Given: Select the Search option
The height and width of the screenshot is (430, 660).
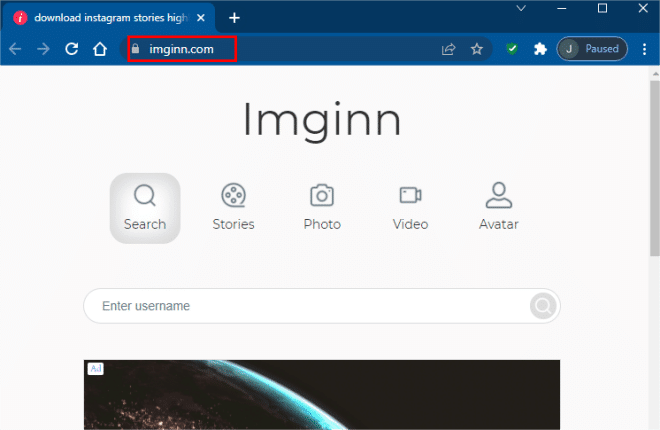Looking at the screenshot, I should pyautogui.click(x=145, y=208).
